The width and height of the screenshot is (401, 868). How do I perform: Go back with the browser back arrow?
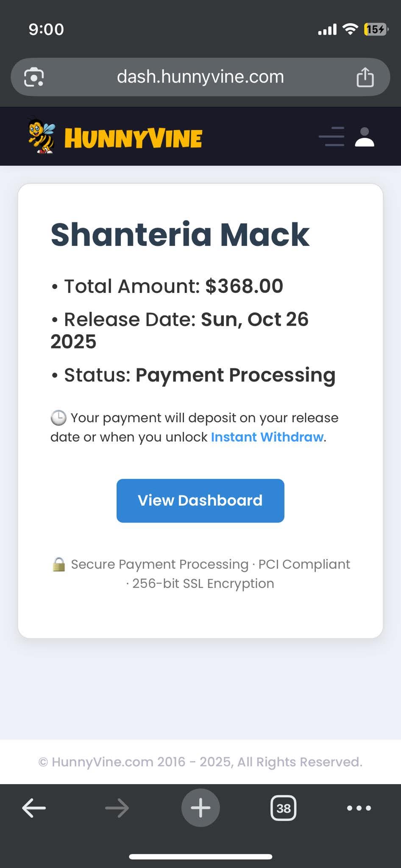click(x=34, y=808)
